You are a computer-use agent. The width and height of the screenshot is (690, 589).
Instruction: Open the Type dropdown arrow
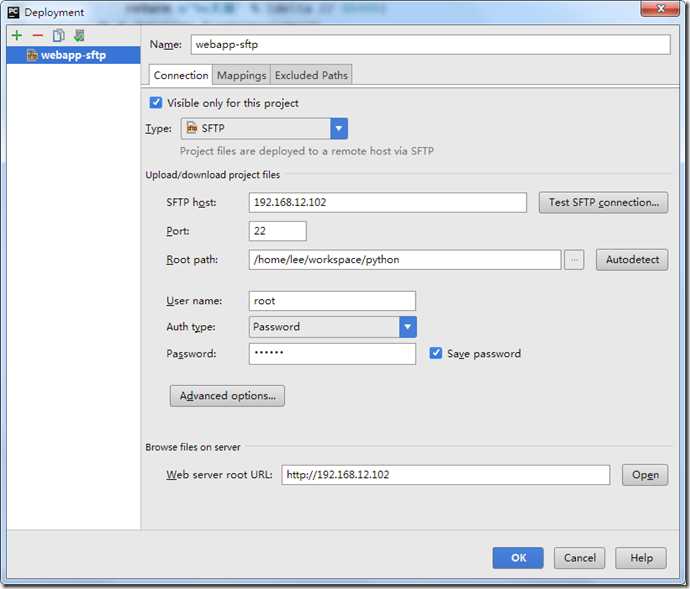point(339,129)
